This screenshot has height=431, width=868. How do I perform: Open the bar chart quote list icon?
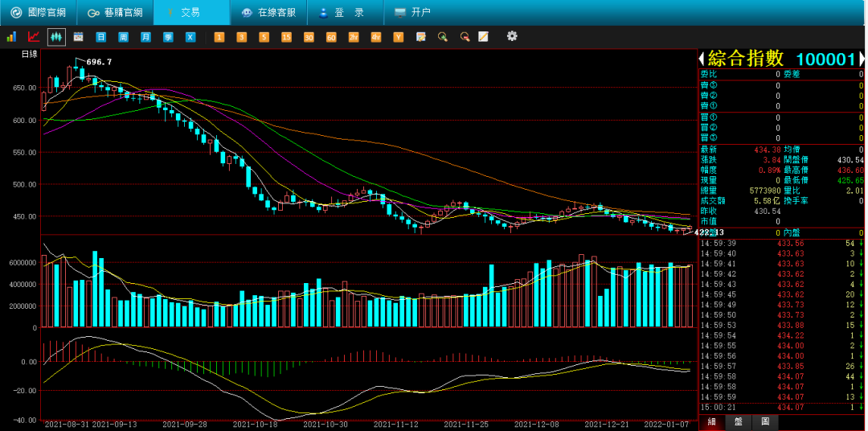[11, 36]
